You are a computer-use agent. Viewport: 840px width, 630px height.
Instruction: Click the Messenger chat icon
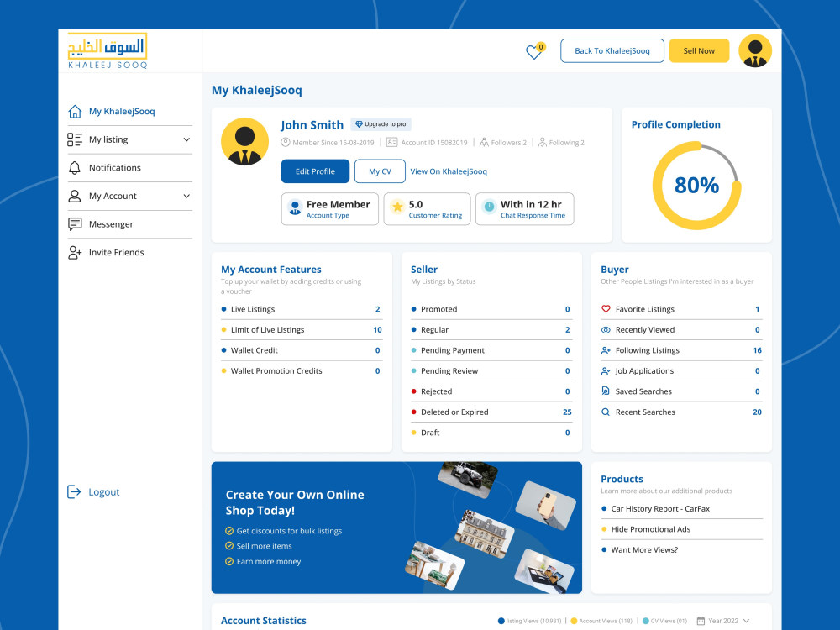point(75,224)
